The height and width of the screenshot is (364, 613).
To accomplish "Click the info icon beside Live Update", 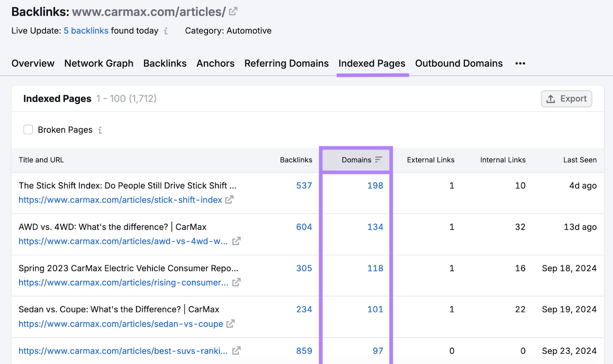I will point(166,31).
